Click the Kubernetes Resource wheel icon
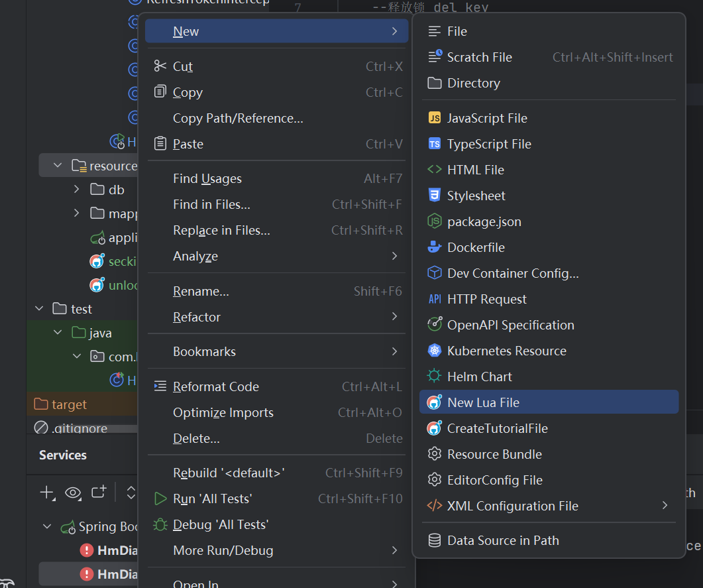Screen dimensions: 703x588 click(434, 350)
